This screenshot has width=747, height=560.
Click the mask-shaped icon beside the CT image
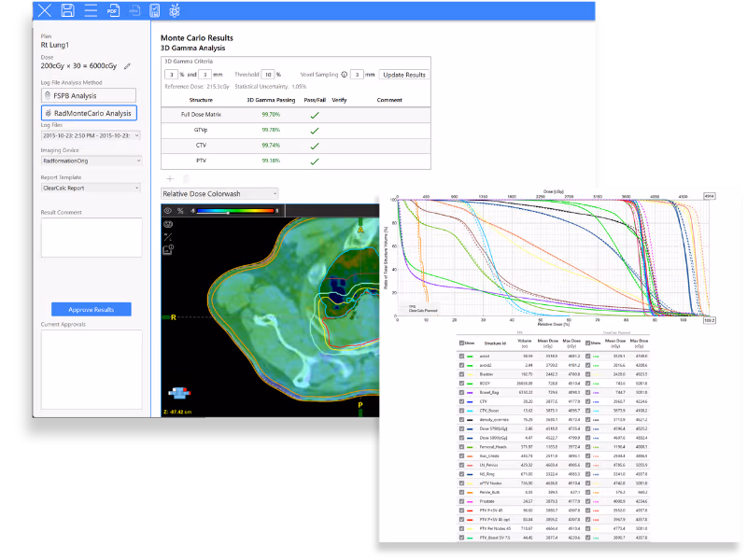pyautogui.click(x=168, y=224)
